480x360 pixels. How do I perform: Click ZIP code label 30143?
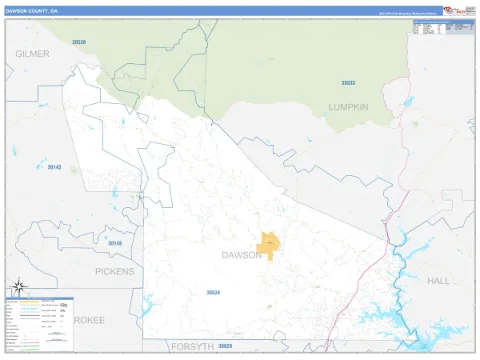[54, 167]
